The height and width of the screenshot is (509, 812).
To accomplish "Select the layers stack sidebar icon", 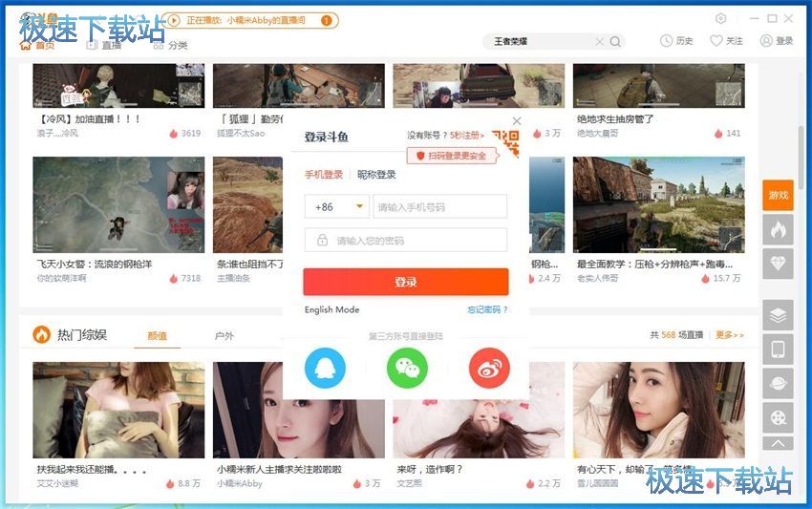I will (778, 315).
